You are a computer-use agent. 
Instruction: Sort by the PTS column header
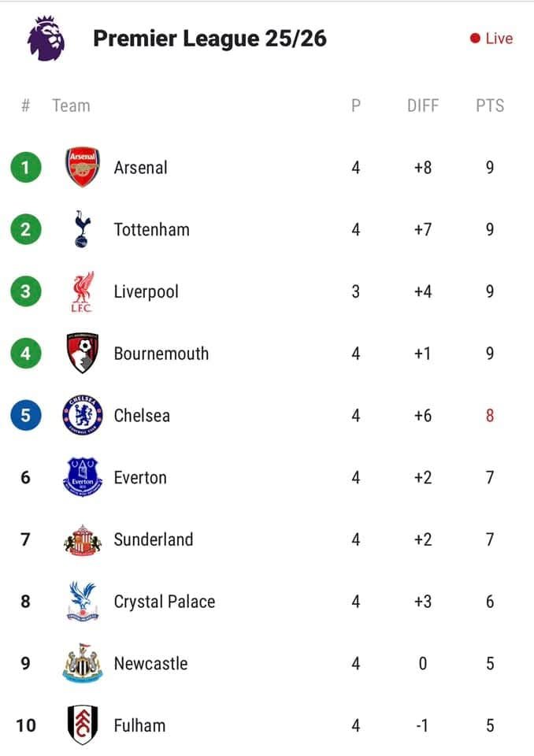coord(490,106)
